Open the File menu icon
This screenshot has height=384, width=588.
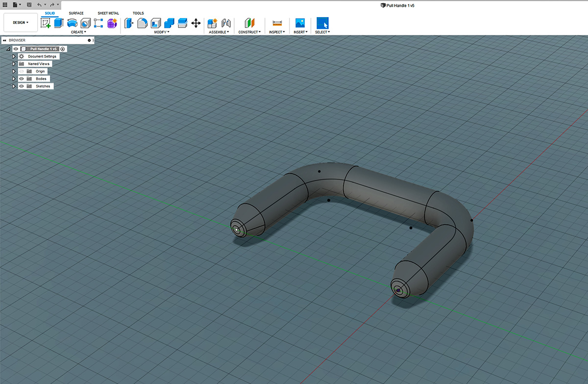point(16,4)
